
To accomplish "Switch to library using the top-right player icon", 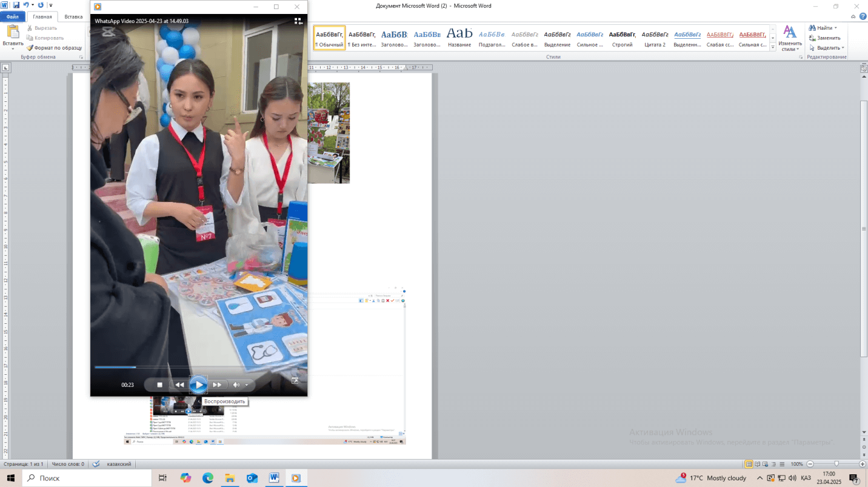I will [x=298, y=21].
